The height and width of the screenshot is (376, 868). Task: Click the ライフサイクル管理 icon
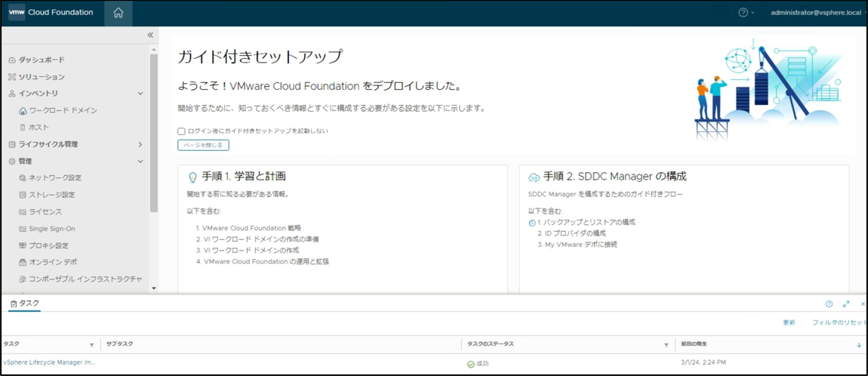(x=12, y=144)
